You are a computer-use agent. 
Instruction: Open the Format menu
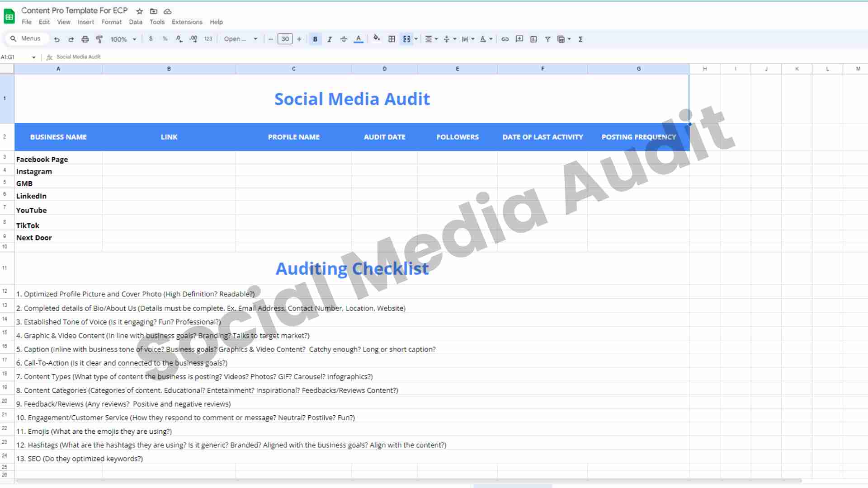[111, 22]
